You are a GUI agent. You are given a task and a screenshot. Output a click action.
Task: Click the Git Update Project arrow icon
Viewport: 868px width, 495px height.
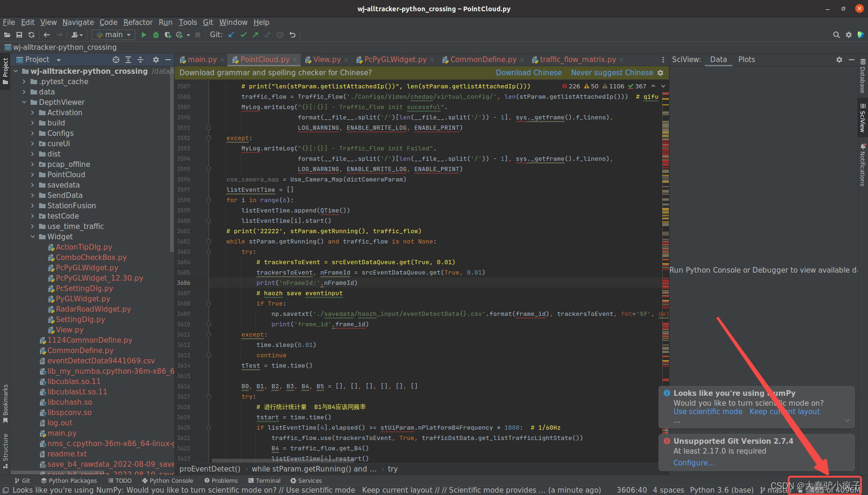[x=231, y=35]
